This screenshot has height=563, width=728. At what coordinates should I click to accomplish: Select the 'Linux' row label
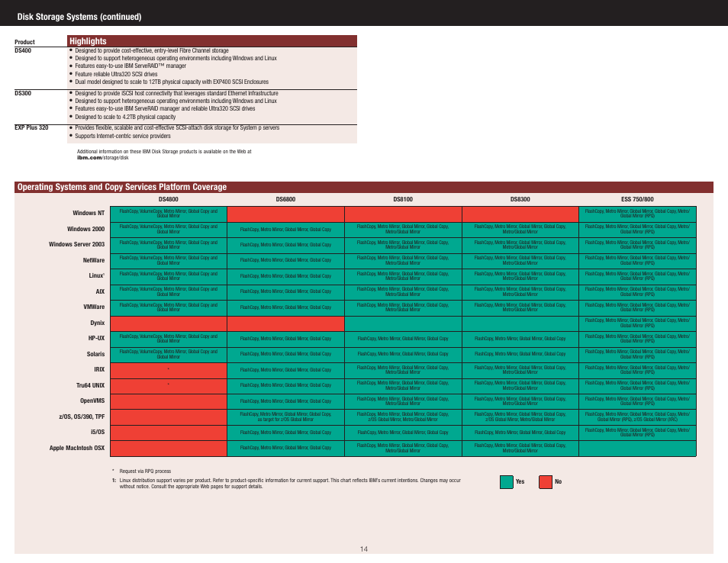tap(97, 275)
